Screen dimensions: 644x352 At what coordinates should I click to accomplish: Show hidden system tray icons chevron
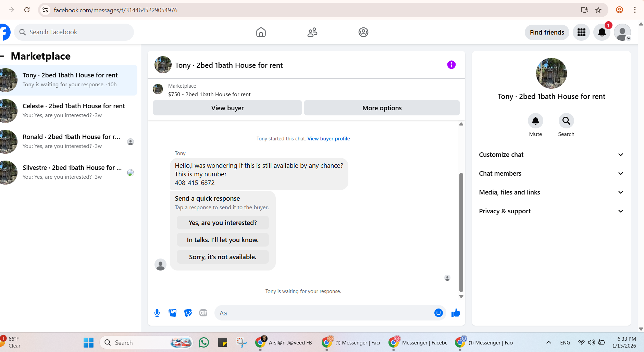tap(548, 342)
